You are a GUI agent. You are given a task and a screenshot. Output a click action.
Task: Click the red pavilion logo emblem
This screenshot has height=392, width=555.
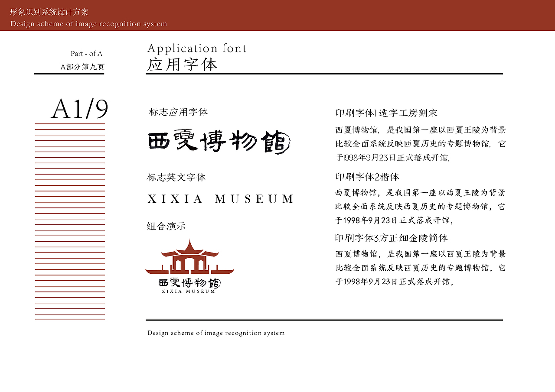click(189, 257)
